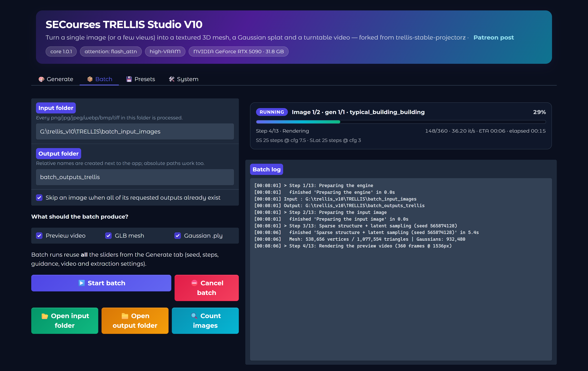
Task: Click log line 'Step 2/13: Preparing the input image'
Action: coord(320,212)
